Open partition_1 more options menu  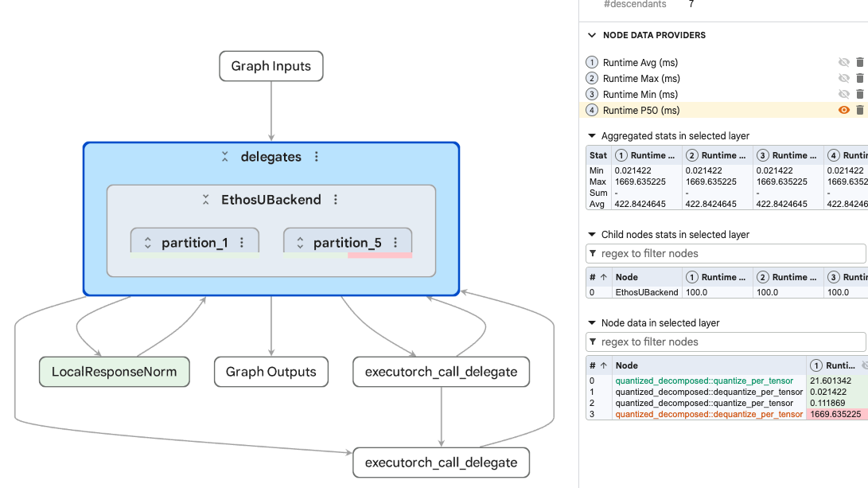[242, 243]
